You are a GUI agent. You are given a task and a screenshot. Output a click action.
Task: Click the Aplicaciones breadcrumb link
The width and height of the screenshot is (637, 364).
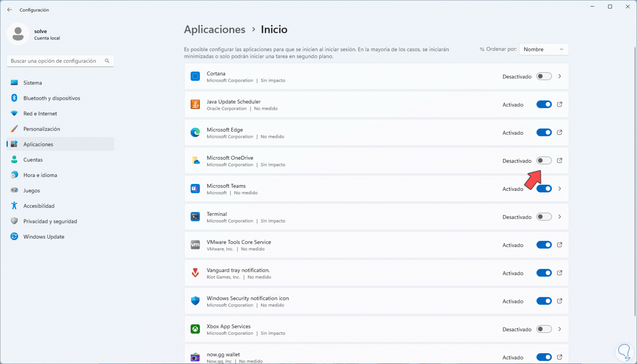pyautogui.click(x=215, y=30)
